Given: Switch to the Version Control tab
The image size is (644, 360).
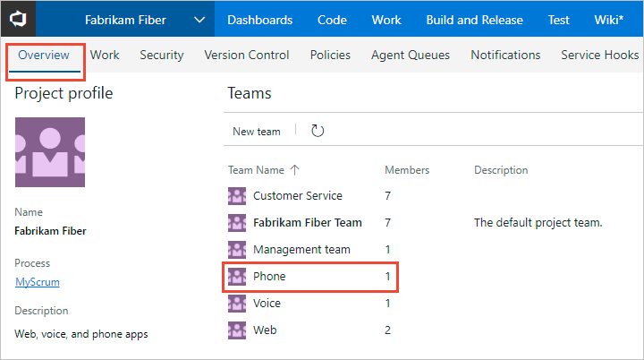Looking at the screenshot, I should (x=247, y=56).
